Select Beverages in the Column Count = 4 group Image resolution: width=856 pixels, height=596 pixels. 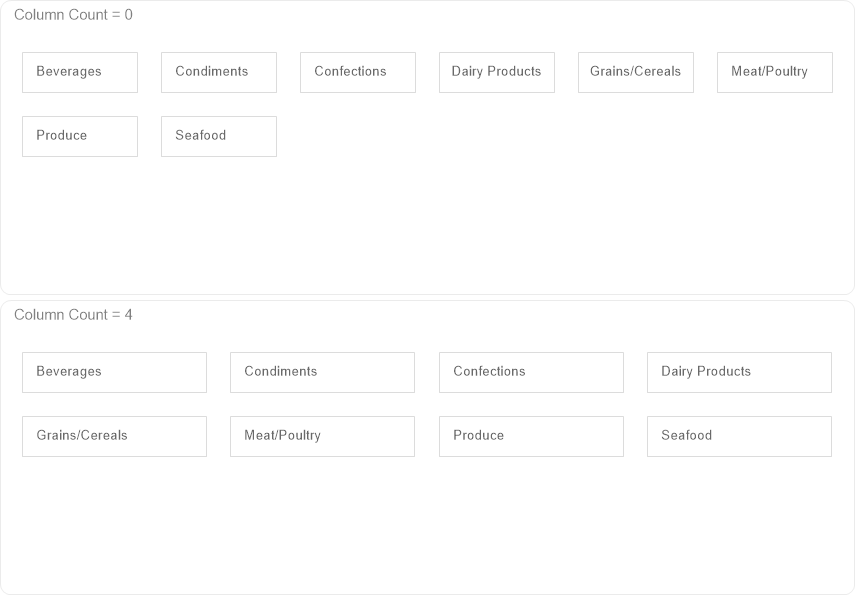point(114,372)
